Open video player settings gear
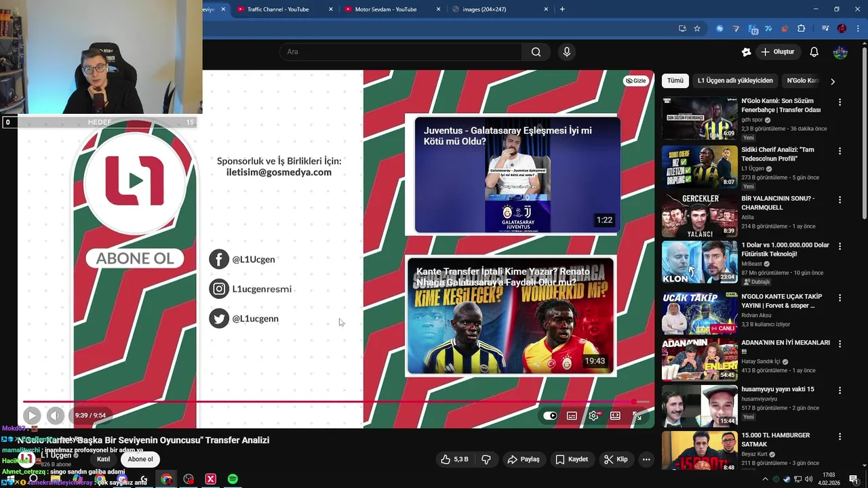This screenshot has width=868, height=488. coord(594,415)
